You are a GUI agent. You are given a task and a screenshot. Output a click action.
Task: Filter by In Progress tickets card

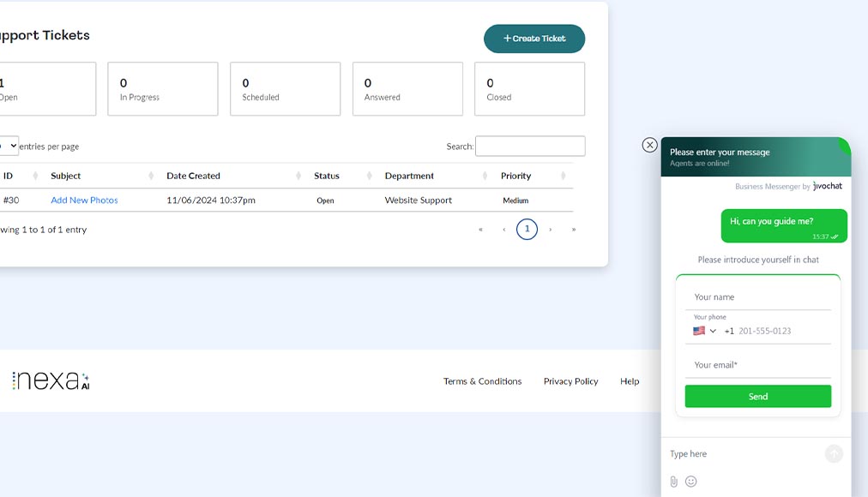(x=163, y=89)
